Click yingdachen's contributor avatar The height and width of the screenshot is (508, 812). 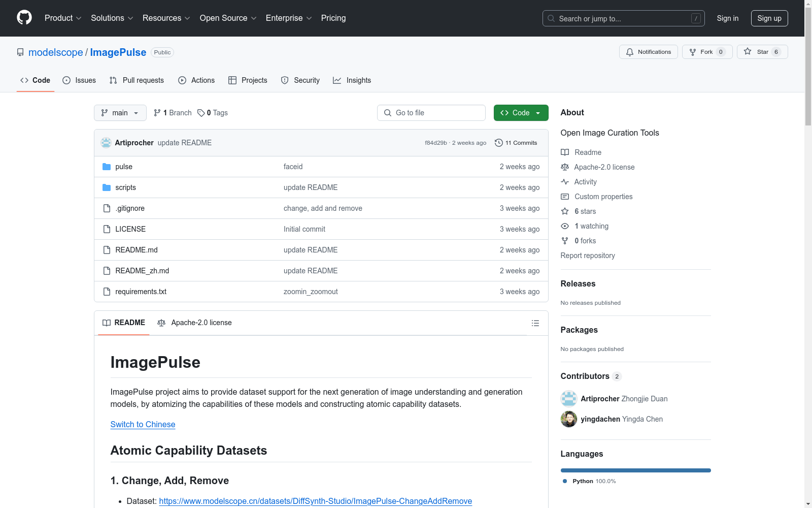pyautogui.click(x=569, y=419)
